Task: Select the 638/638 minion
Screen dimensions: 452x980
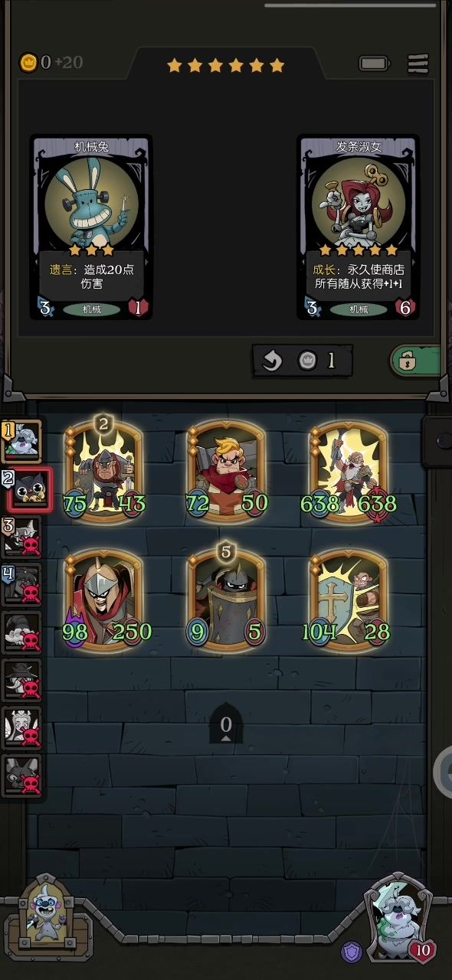Action: point(349,469)
